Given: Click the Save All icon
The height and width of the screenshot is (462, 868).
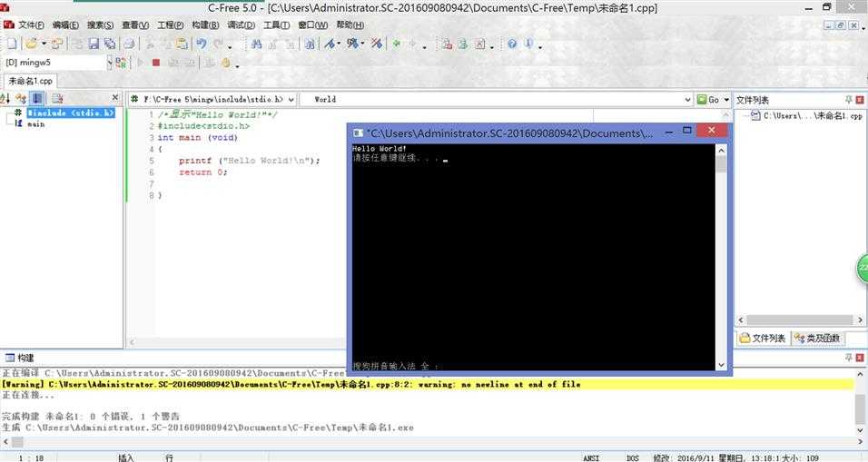Looking at the screenshot, I should pos(110,44).
